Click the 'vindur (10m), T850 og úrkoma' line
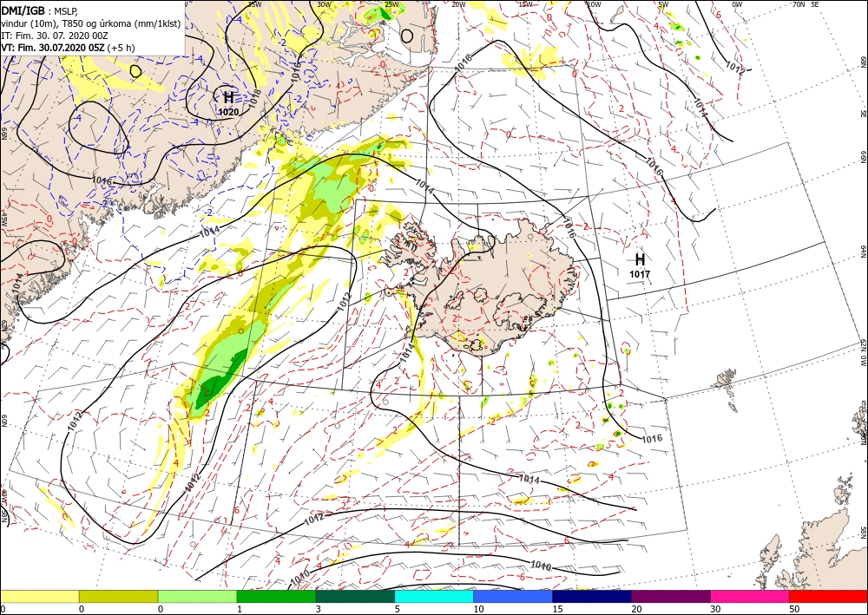The image size is (868, 615). click(x=91, y=23)
